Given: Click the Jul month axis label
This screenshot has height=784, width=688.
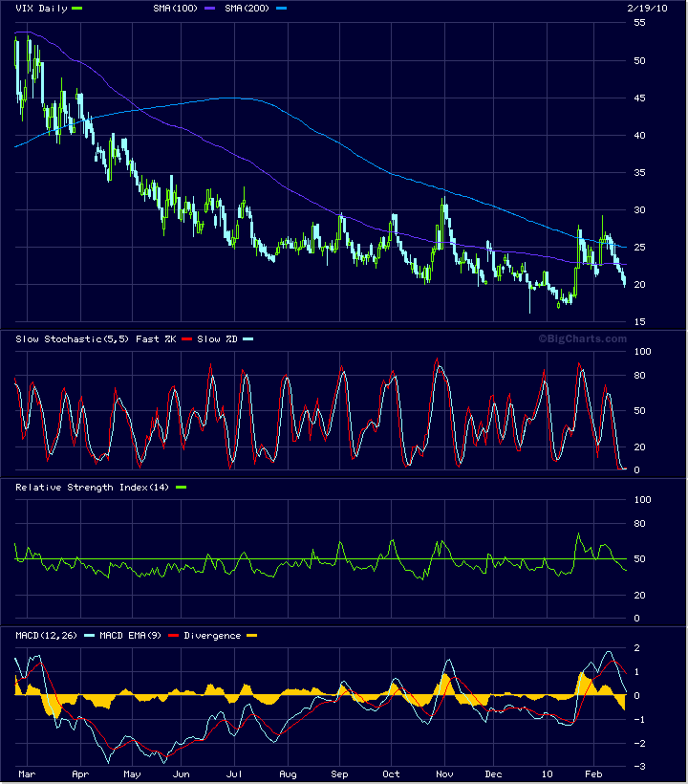Looking at the screenshot, I should [x=234, y=774].
